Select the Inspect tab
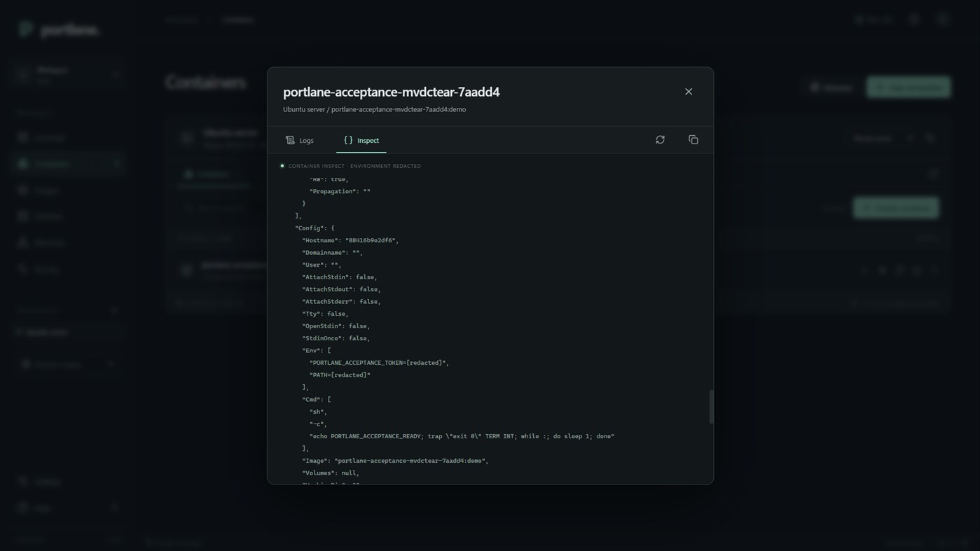The image size is (980, 551). point(361,140)
